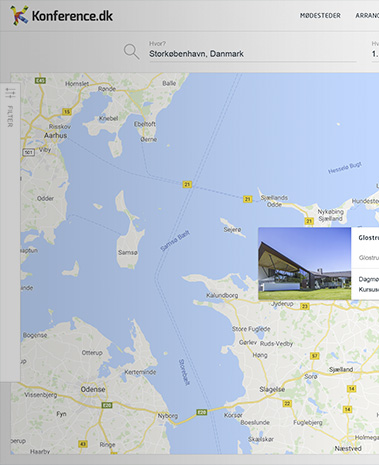Click the Glostrup venue title link

[x=369, y=238]
